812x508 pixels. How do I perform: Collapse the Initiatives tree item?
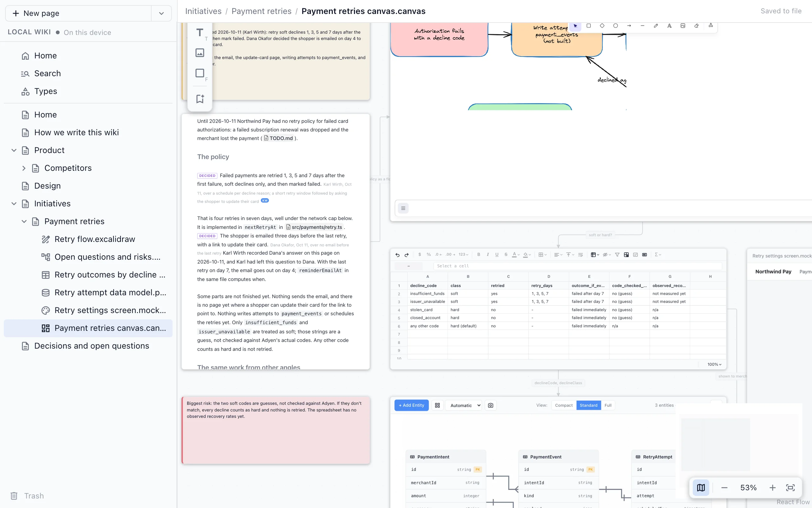[14, 204]
